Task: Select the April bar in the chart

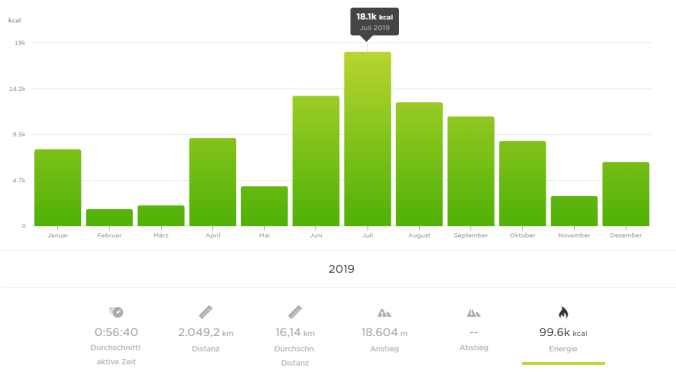Action: tap(213, 182)
